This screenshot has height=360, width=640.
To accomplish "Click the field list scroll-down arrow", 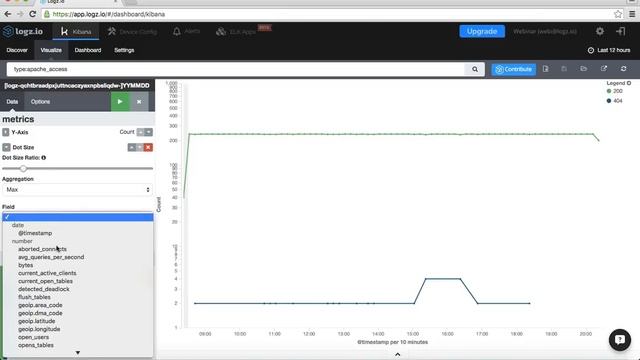I will pyautogui.click(x=78, y=353).
